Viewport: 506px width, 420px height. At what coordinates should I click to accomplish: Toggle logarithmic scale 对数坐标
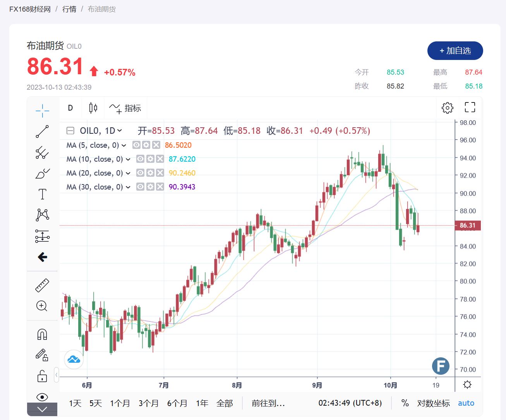tap(433, 403)
